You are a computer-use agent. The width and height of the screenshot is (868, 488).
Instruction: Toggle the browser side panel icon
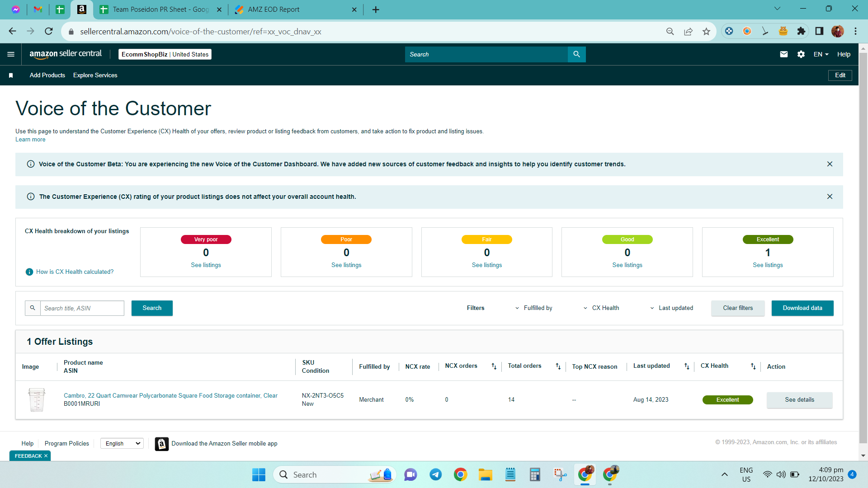819,31
